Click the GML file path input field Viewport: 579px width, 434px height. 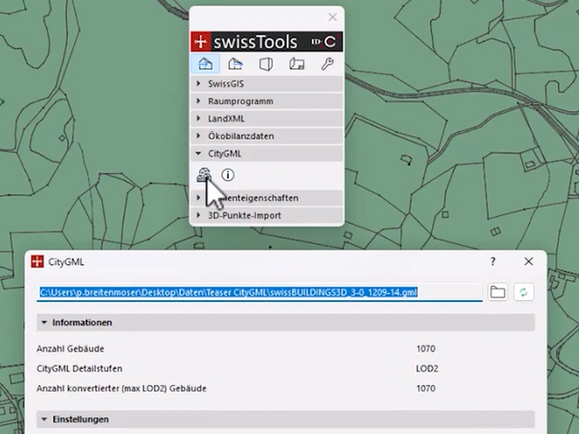260,293
